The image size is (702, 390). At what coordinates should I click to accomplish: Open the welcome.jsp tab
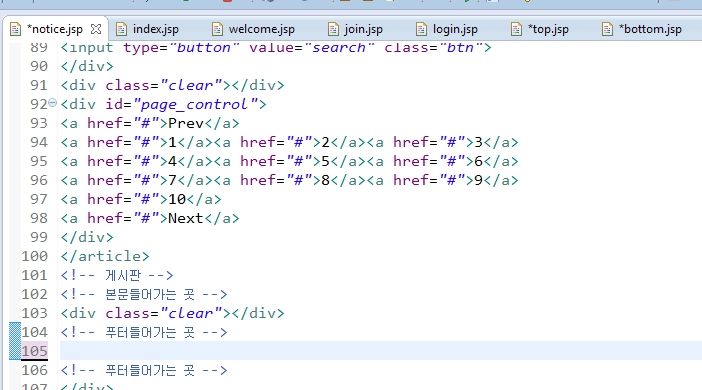[261, 29]
